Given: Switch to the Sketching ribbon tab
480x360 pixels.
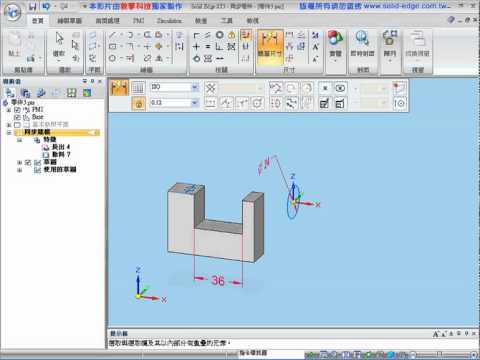Looking at the screenshot, I should pyautogui.click(x=69, y=20).
